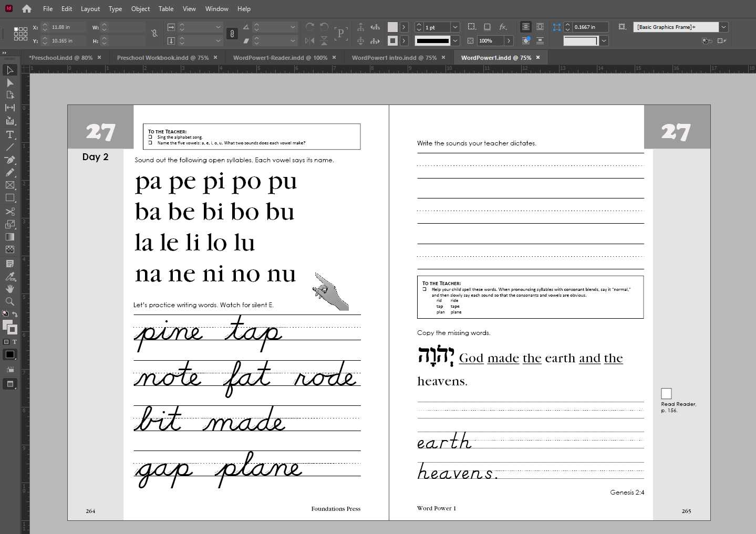756x534 pixels.
Task: Select the Selection tool arrow
Action: click(10, 70)
